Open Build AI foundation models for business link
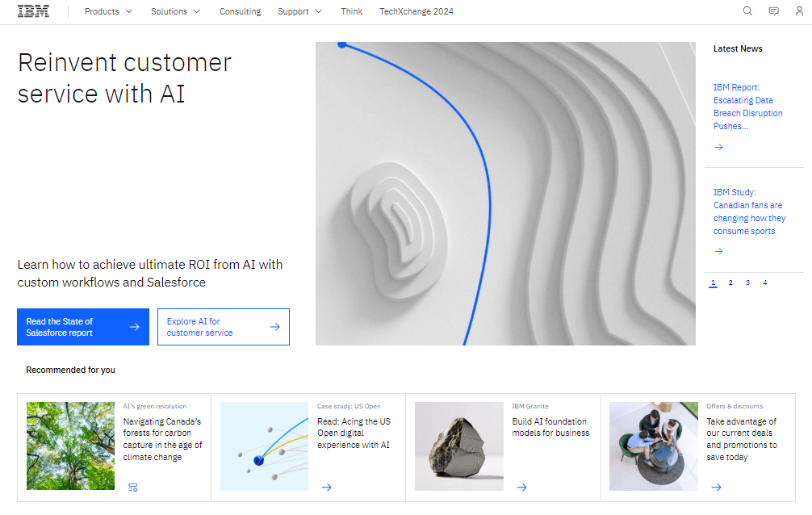The width and height of the screenshot is (812, 515). 550,428
